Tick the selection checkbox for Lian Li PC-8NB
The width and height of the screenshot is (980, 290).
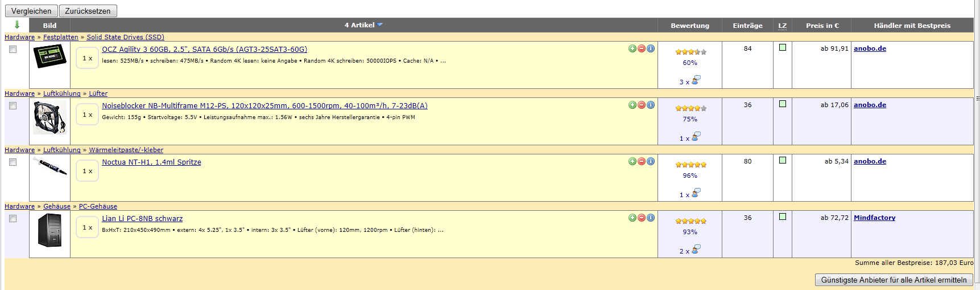pyautogui.click(x=13, y=219)
